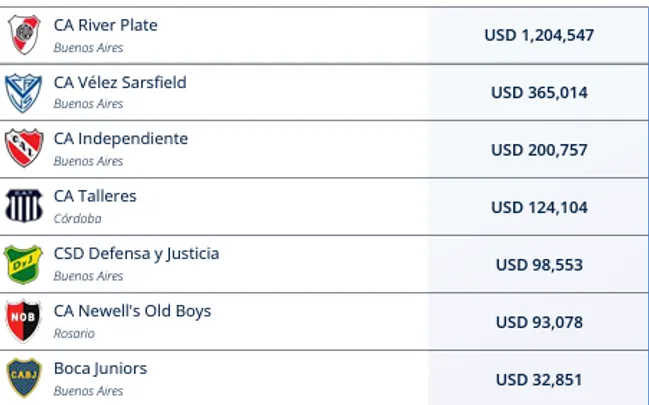Click the CA River Plate crest icon
Screen dimensions: 649x405
[x=24, y=35]
